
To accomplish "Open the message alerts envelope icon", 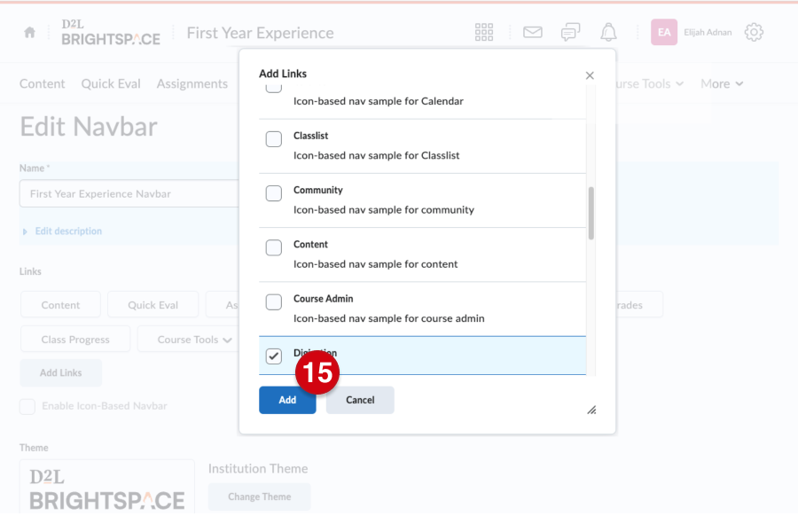I will tap(532, 32).
